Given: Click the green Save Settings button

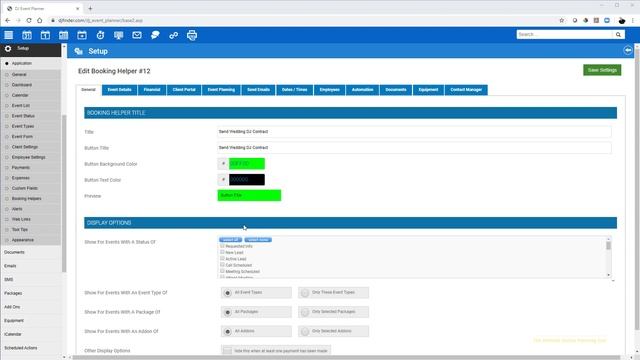Looking at the screenshot, I should tap(602, 70).
